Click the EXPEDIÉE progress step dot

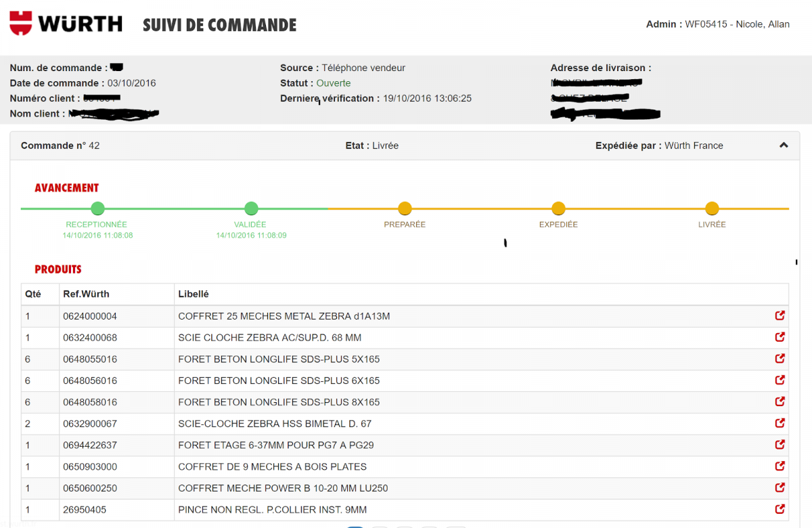tap(558, 208)
